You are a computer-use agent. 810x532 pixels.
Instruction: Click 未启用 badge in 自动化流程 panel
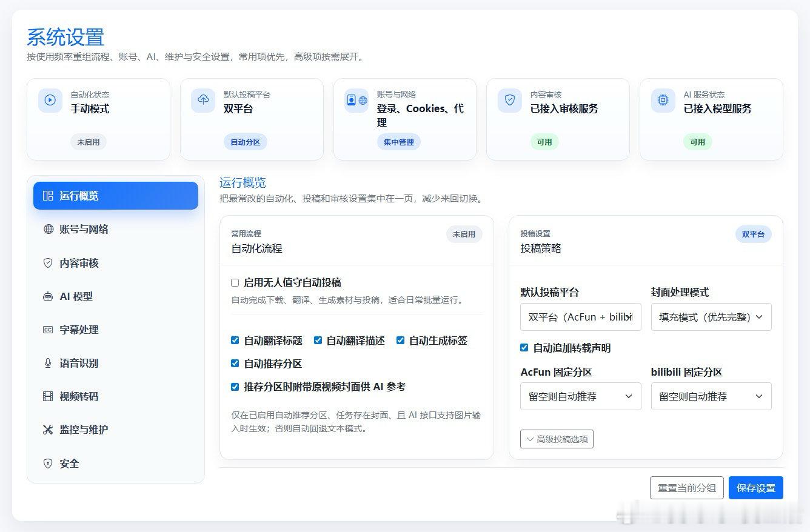pyautogui.click(x=464, y=234)
